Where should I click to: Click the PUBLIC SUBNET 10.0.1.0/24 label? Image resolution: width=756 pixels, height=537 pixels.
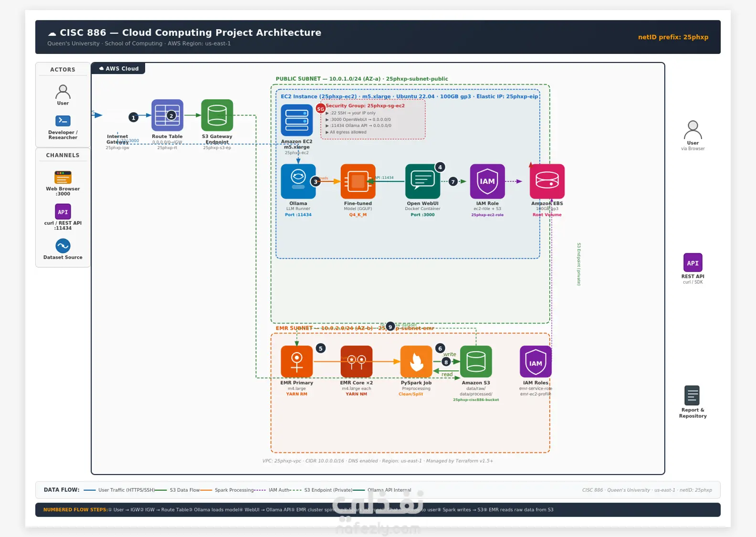pyautogui.click(x=362, y=79)
